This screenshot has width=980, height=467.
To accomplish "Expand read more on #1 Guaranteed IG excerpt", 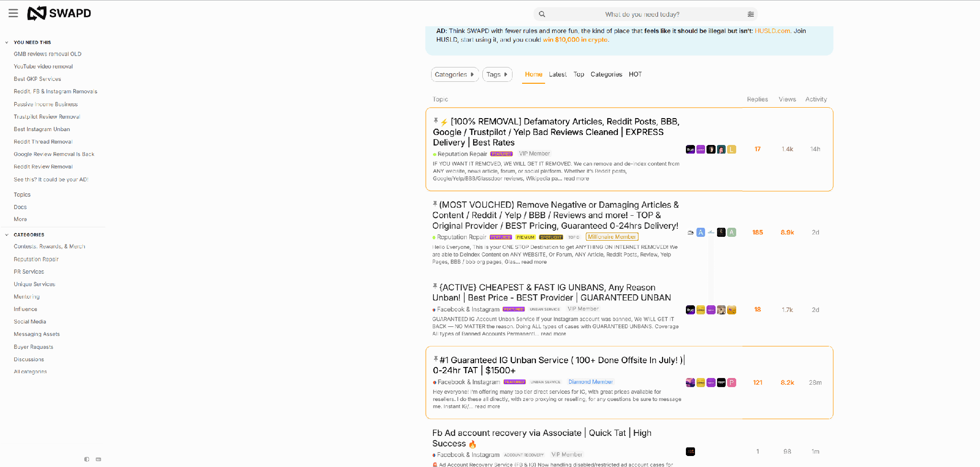I will [487, 407].
